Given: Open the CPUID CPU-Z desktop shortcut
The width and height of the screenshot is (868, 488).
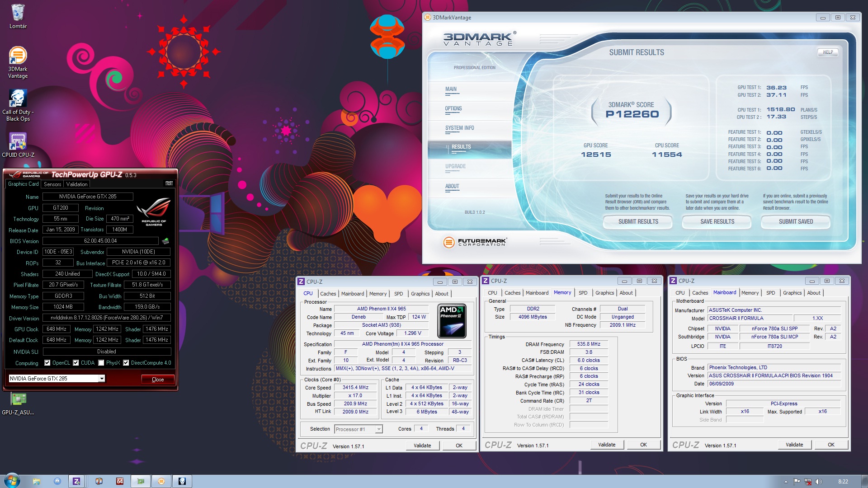Looking at the screenshot, I should [x=18, y=141].
